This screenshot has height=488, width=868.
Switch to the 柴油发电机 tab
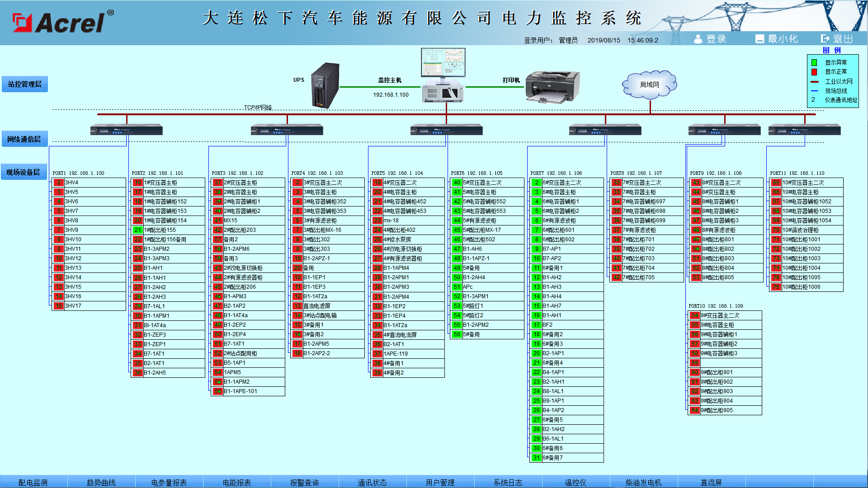(x=643, y=482)
